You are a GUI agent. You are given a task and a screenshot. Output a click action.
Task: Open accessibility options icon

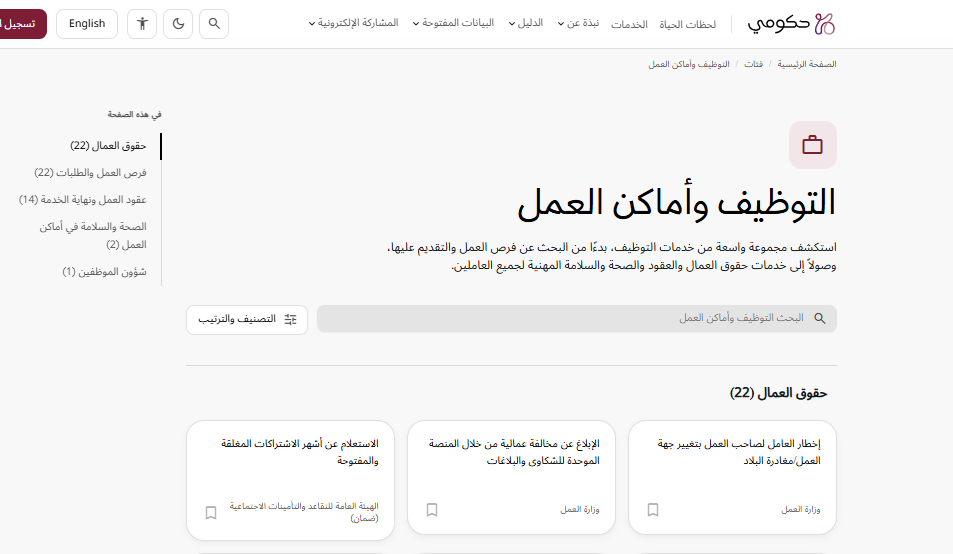pos(142,24)
